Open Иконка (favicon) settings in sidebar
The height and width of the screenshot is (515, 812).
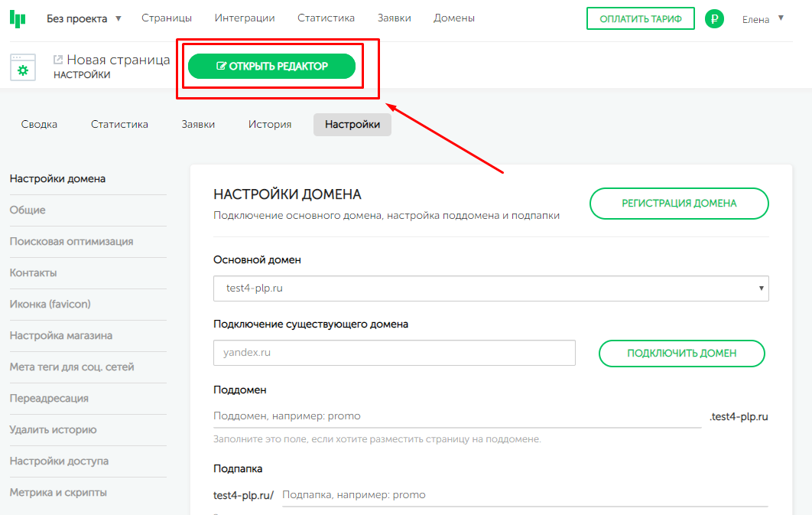[50, 305]
